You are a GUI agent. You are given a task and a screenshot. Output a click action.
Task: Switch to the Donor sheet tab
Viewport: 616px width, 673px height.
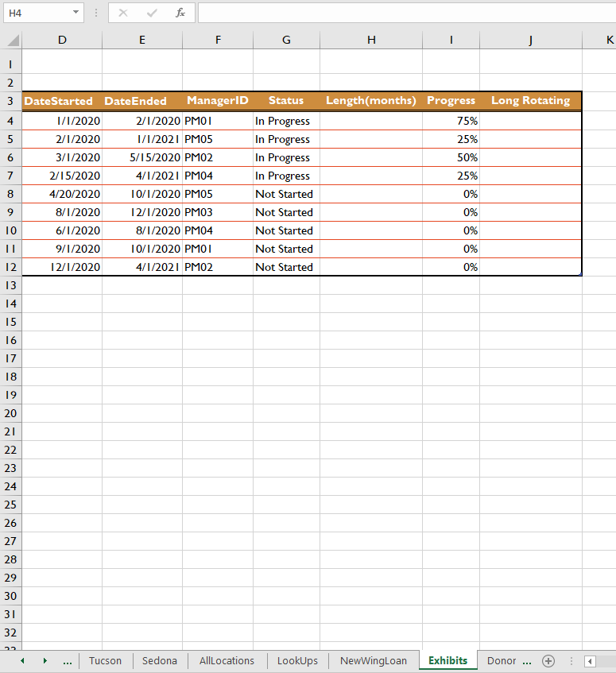[502, 660]
